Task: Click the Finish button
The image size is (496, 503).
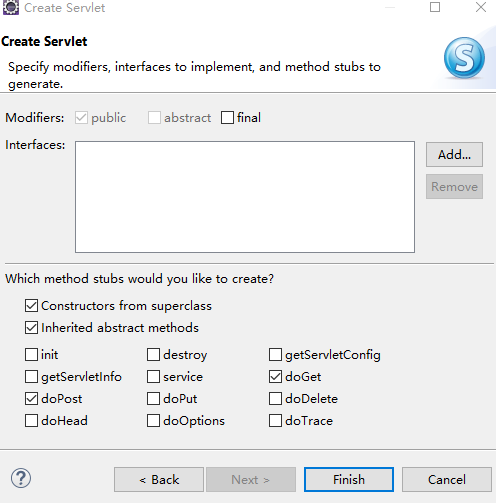Action: point(349,479)
